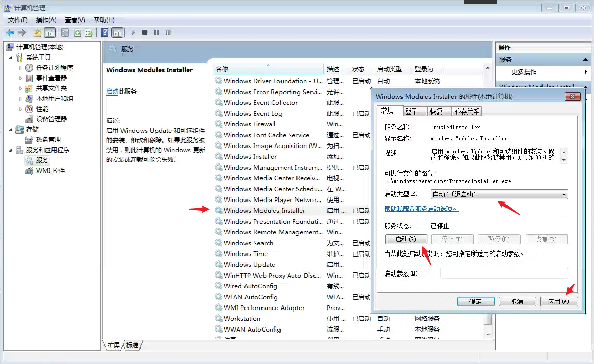This screenshot has width=594, height=364.
Task: Select Local Users and Groups (本地用户和组)
Action: (54, 98)
